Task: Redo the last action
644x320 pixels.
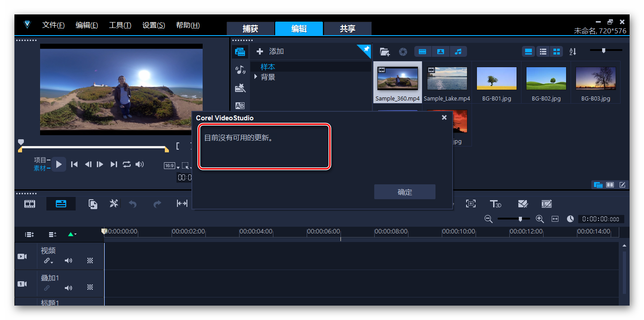Action: click(x=157, y=204)
